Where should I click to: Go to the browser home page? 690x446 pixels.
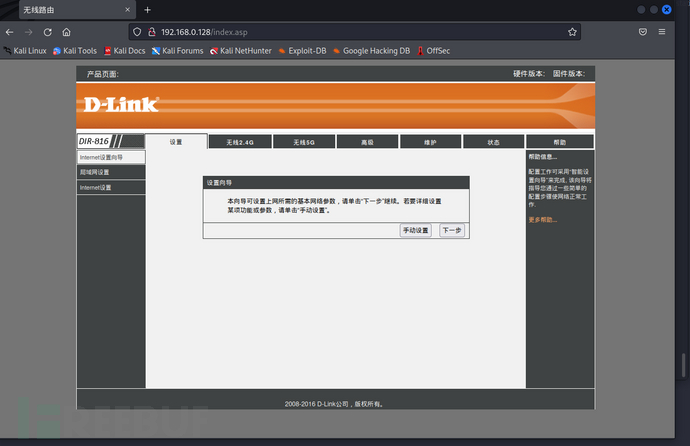pos(66,32)
